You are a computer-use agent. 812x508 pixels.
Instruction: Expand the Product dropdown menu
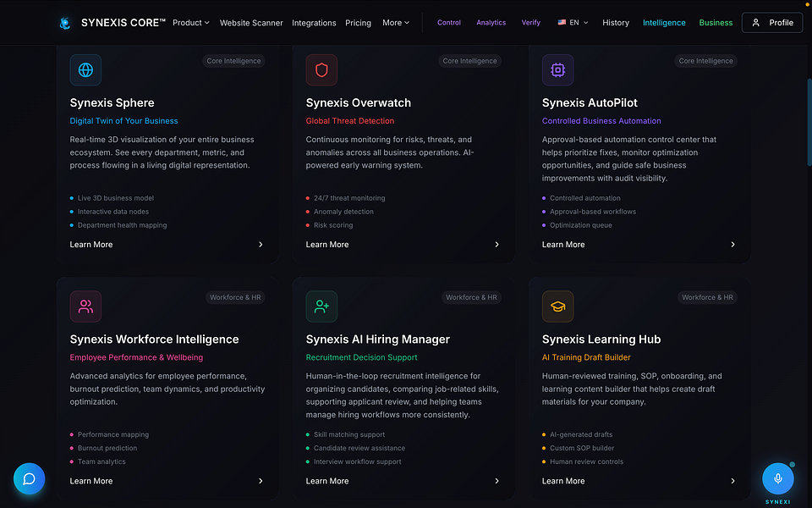pyautogui.click(x=191, y=23)
